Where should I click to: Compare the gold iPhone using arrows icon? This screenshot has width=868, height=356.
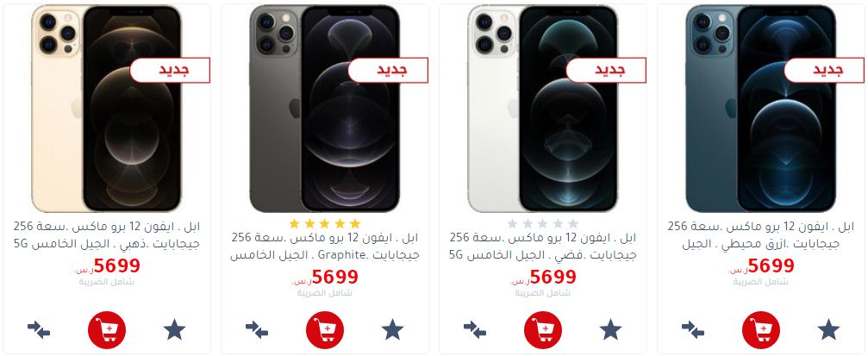tap(39, 330)
